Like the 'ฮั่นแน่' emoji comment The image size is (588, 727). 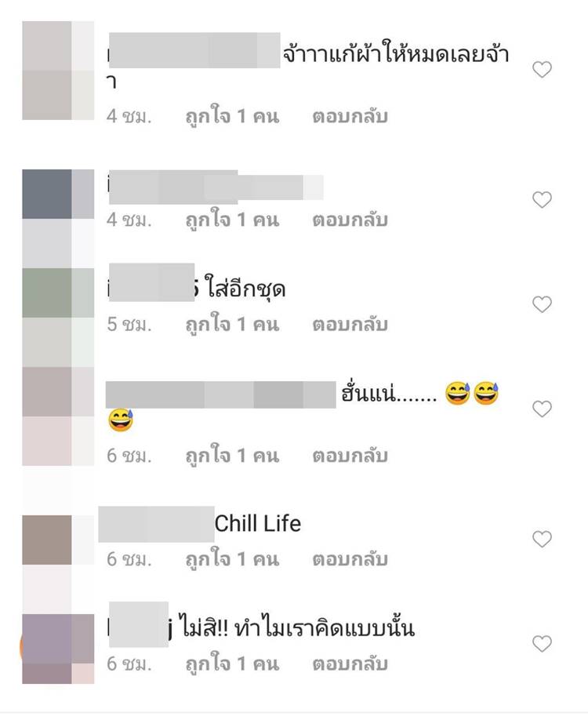(542, 409)
